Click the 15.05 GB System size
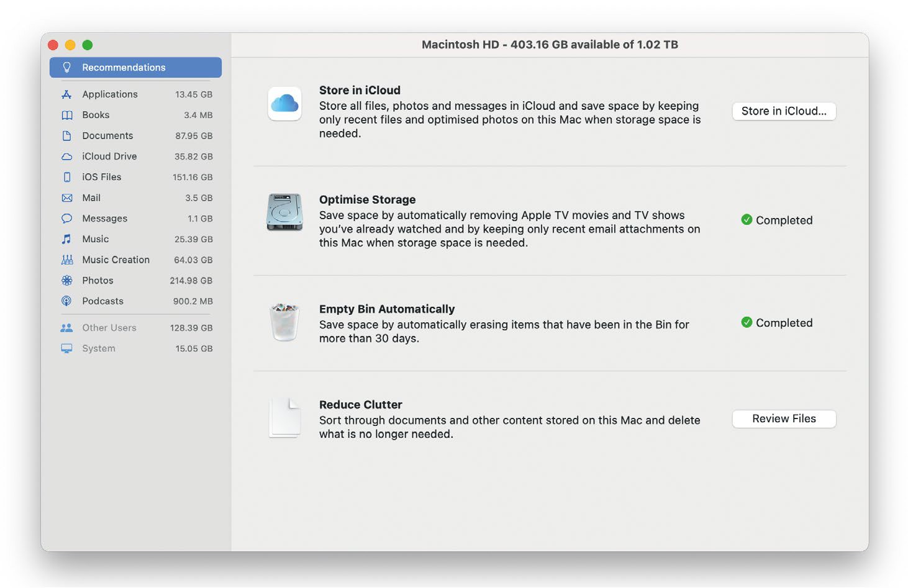The image size is (908, 588). [x=194, y=348]
